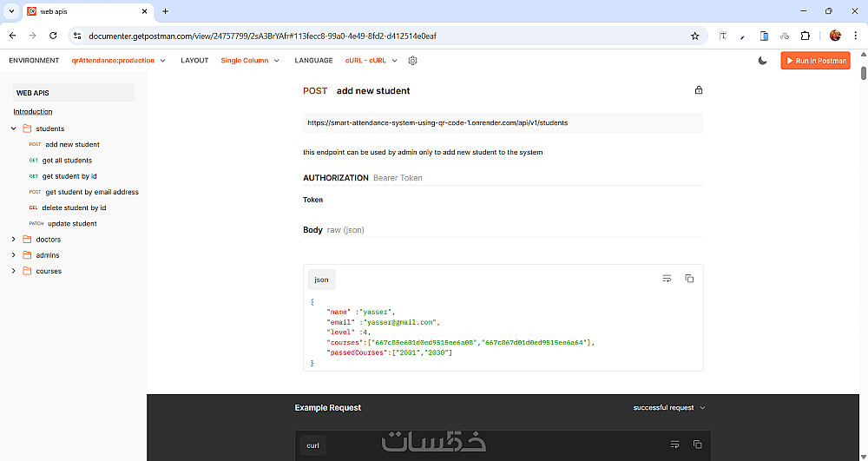Click the Example Request heading

pos(328,408)
